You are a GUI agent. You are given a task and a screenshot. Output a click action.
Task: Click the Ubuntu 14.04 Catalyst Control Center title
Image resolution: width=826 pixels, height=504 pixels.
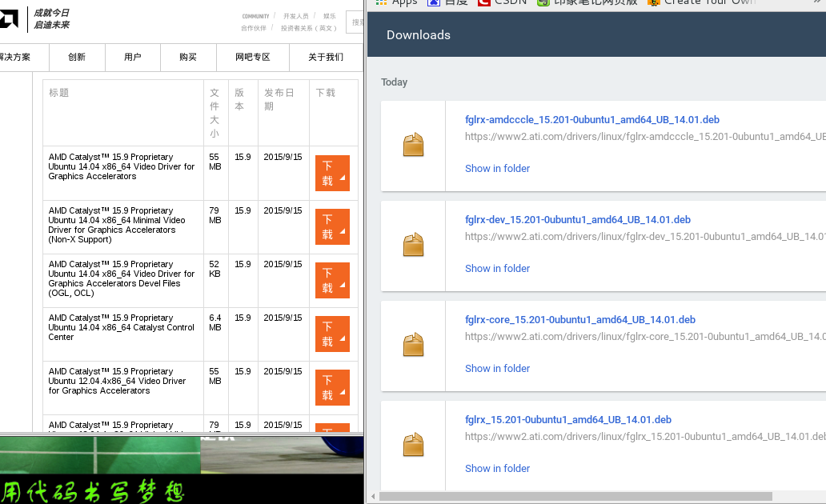[121, 327]
